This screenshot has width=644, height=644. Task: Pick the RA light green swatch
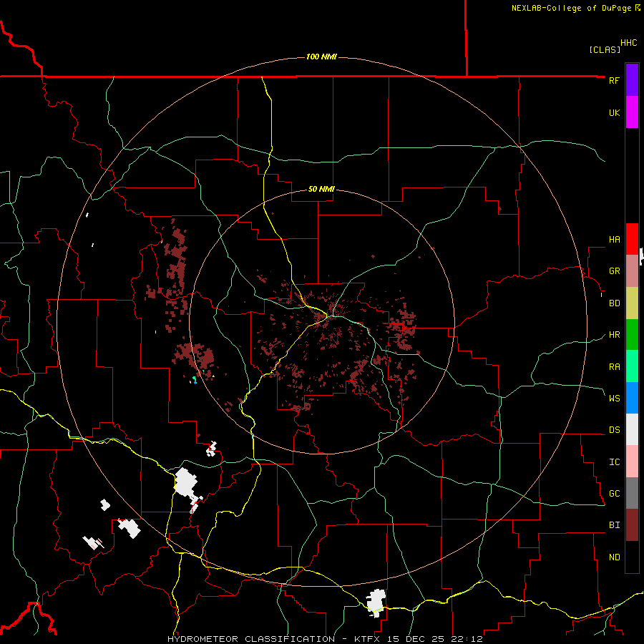[632, 366]
